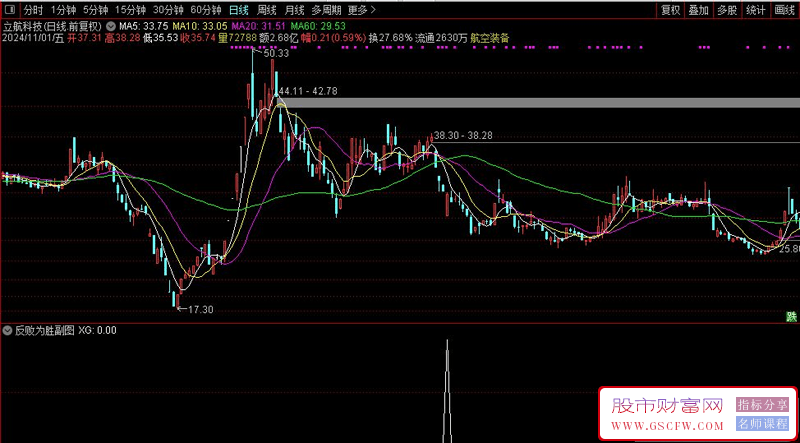The height and width of the screenshot is (443, 800).
Task: Click the 复权 adjustment button
Action: [x=670, y=10]
